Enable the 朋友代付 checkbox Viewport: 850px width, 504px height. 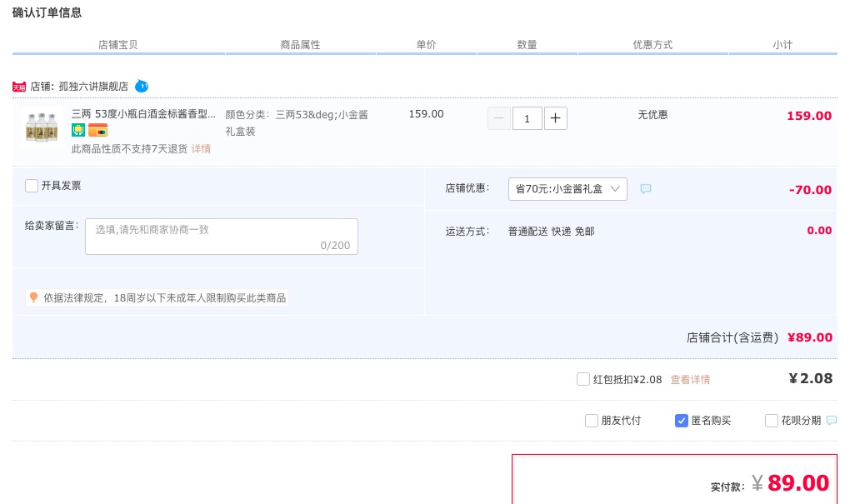pyautogui.click(x=592, y=421)
